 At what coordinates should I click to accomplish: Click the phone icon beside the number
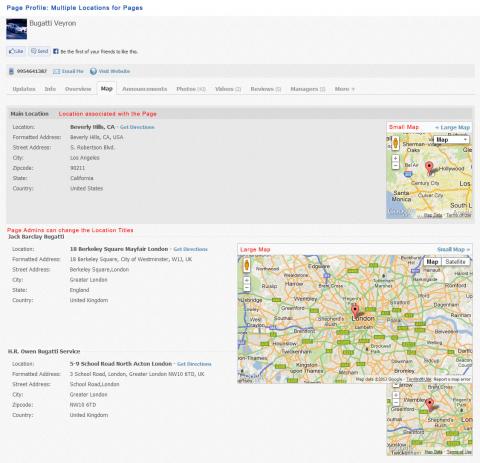11,71
